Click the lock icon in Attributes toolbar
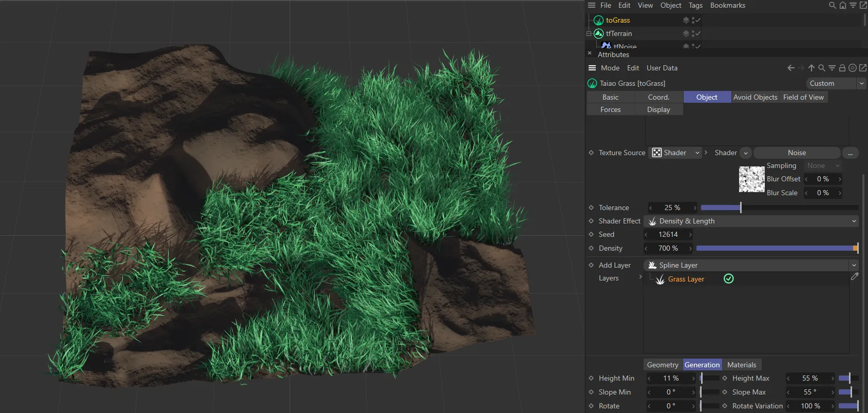The height and width of the screenshot is (413, 868). [x=842, y=68]
